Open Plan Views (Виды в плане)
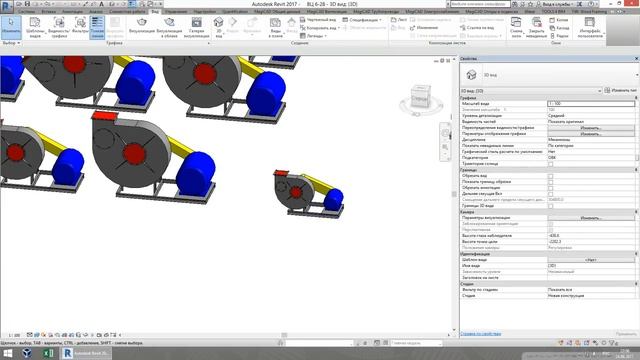 pyautogui.click(x=276, y=27)
